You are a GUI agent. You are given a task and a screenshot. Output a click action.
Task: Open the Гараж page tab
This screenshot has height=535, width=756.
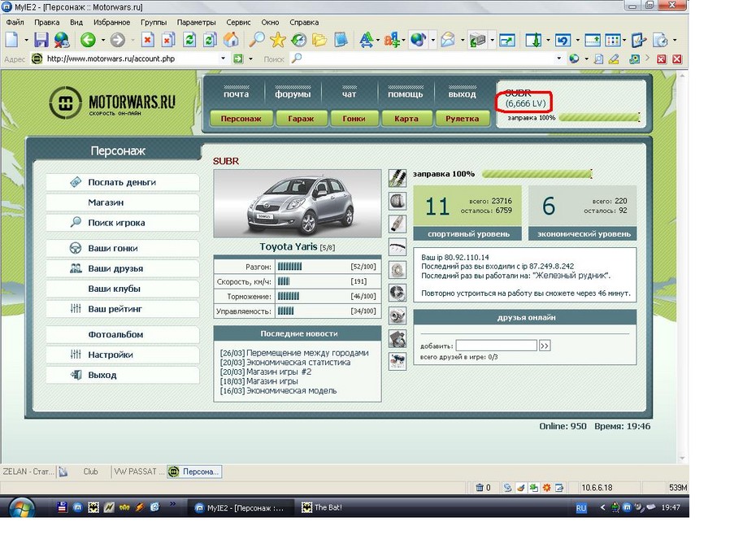[x=301, y=119]
